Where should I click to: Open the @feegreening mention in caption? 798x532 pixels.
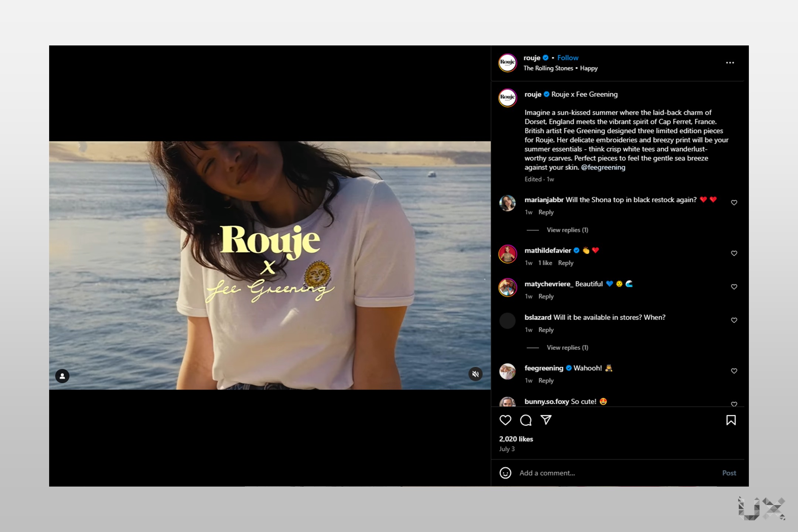tap(603, 167)
